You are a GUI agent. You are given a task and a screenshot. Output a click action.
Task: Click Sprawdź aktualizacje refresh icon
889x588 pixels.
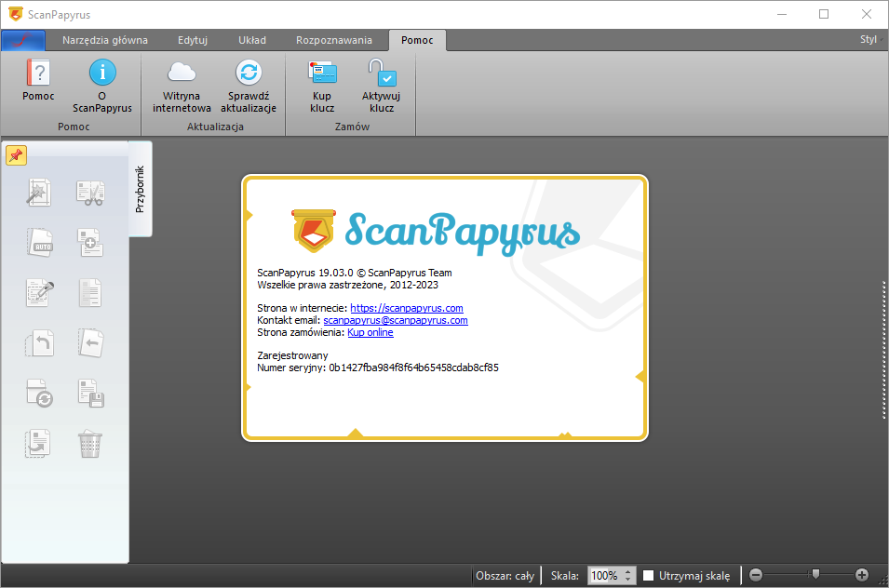pyautogui.click(x=249, y=73)
